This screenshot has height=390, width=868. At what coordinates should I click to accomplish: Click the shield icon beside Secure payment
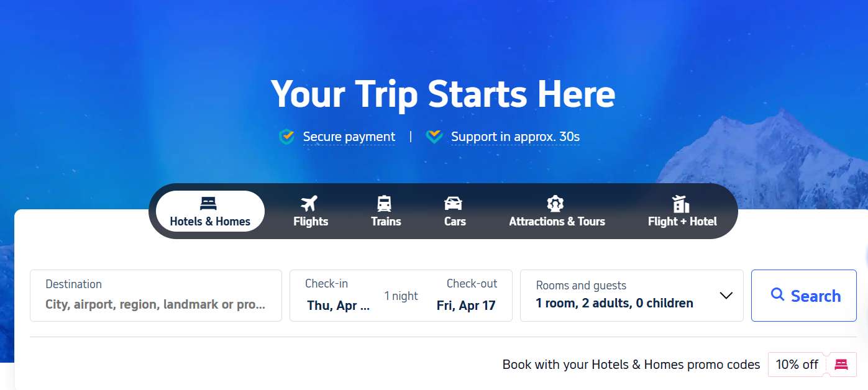[x=286, y=137]
